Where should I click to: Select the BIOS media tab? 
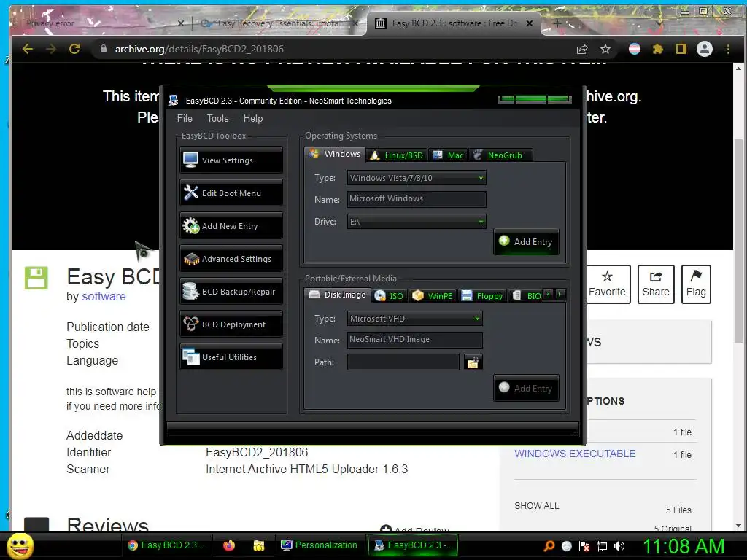[x=527, y=296]
